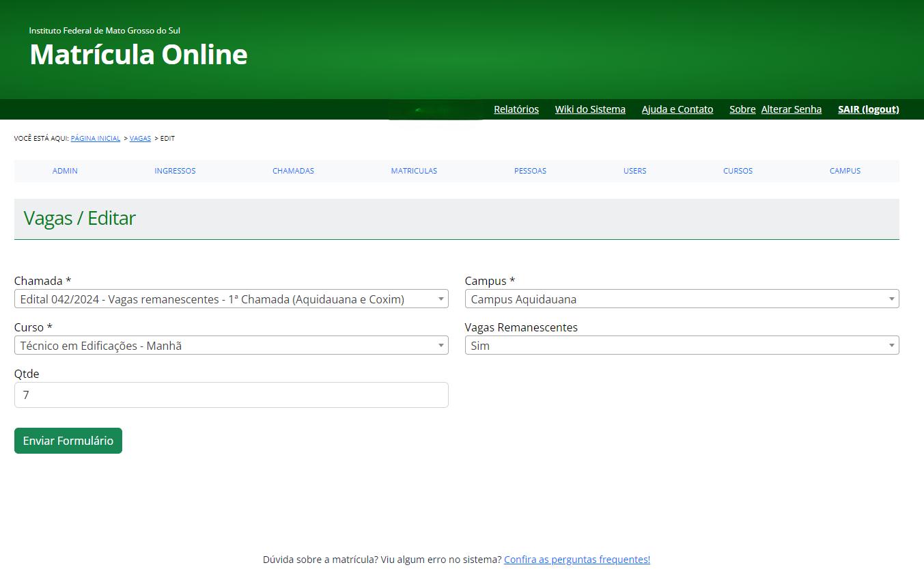The height and width of the screenshot is (576, 924).
Task: Open the Curso dropdown selector
Action: click(231, 346)
